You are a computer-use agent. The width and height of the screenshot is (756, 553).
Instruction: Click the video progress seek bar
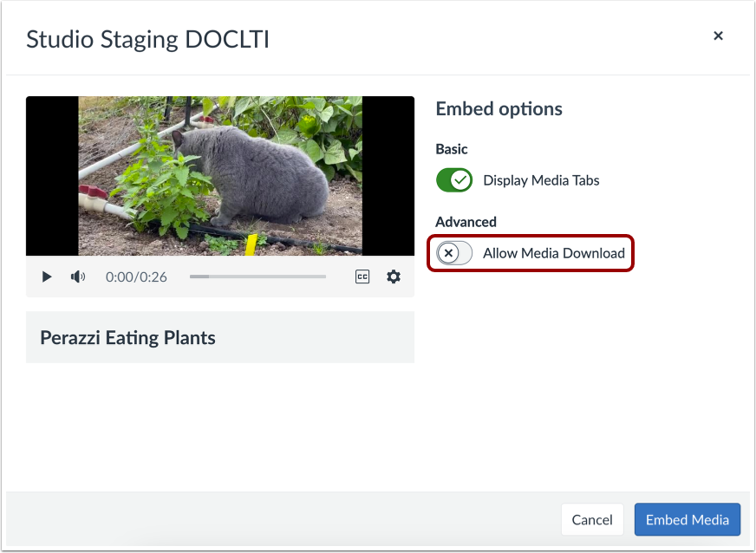257,276
